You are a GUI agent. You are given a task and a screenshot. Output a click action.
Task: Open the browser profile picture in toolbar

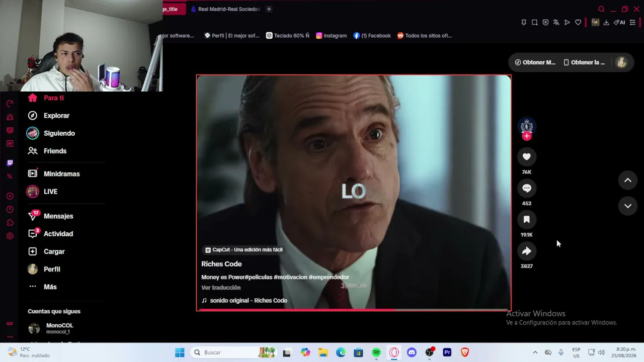tap(595, 22)
